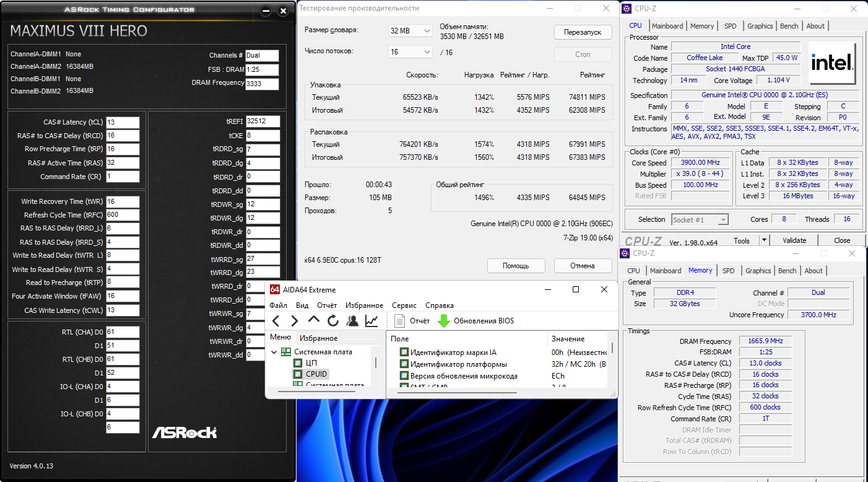Click the AIDA64 forward navigation arrow
868x482 pixels.
coord(295,320)
